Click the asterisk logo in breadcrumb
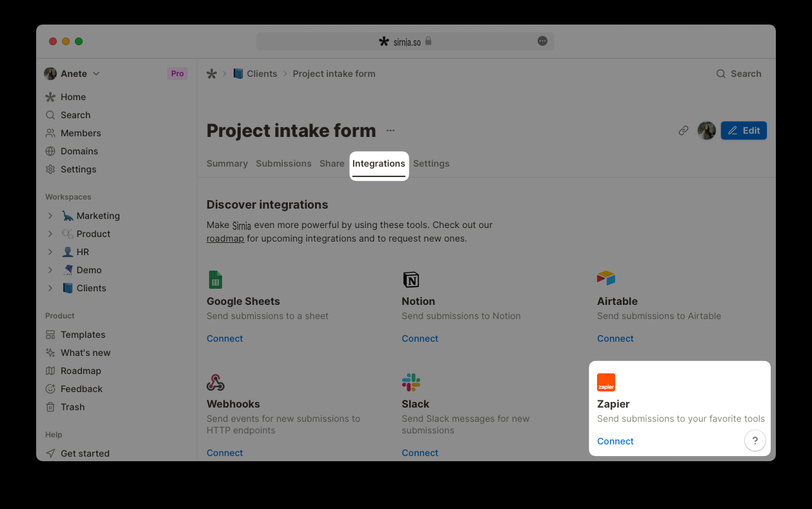This screenshot has height=509, width=812. pyautogui.click(x=212, y=74)
